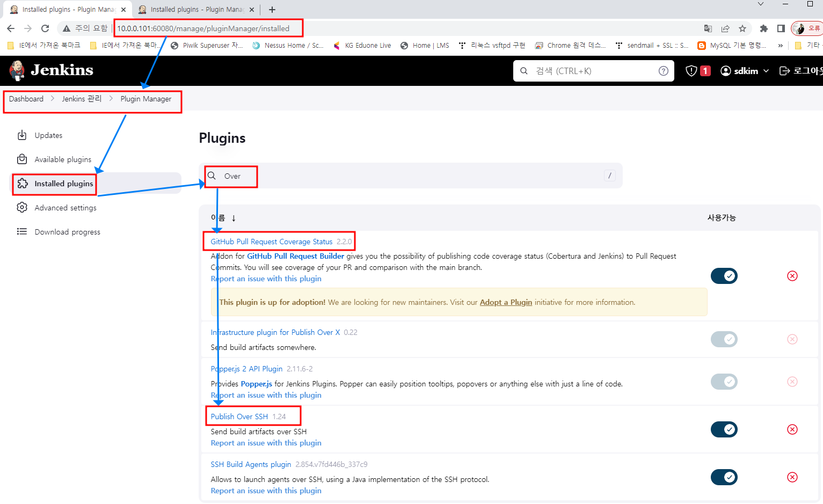This screenshot has height=504, width=823.
Task: Open the GitHub Pull Request Coverage Status link
Action: point(272,242)
